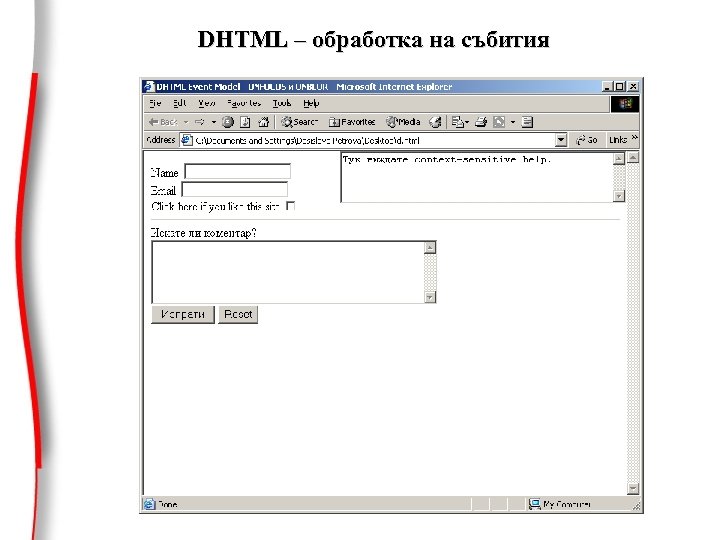Click the Back arrow toolbar button

(163, 122)
